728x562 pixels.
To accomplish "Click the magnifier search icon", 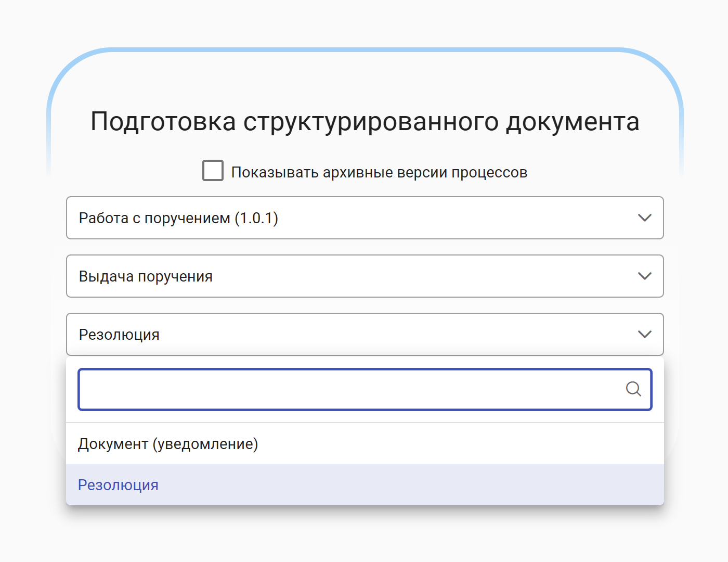I will pos(633,389).
